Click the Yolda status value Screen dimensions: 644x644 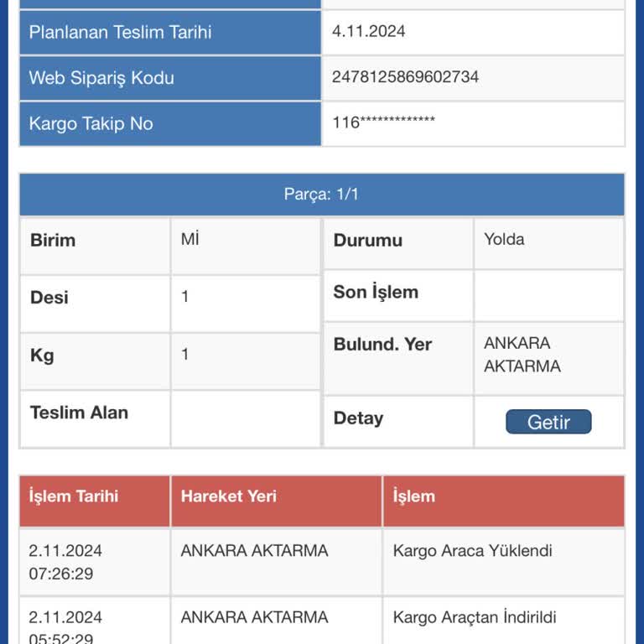(504, 240)
